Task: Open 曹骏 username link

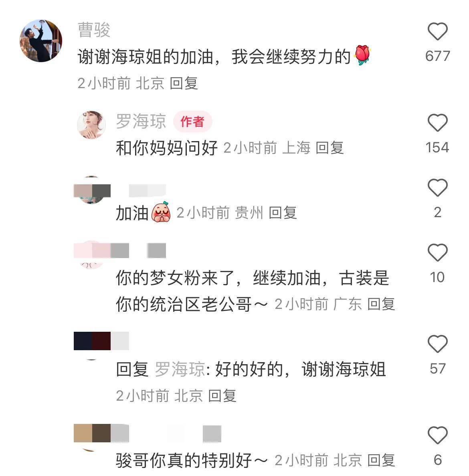Action: coord(94,30)
